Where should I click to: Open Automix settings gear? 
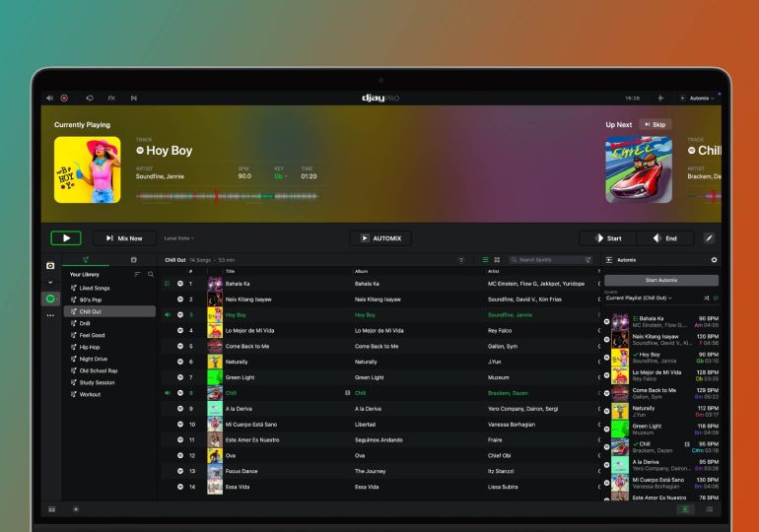click(x=715, y=260)
